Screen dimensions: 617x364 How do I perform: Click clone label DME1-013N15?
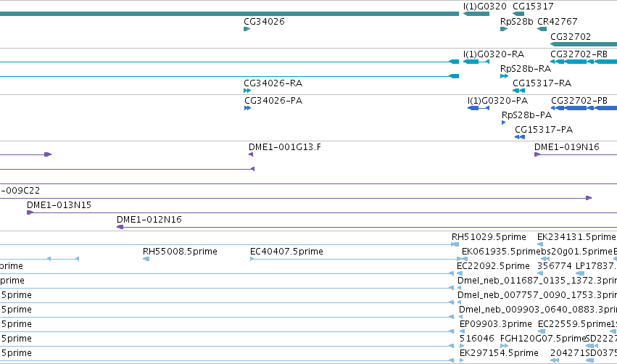click(59, 205)
